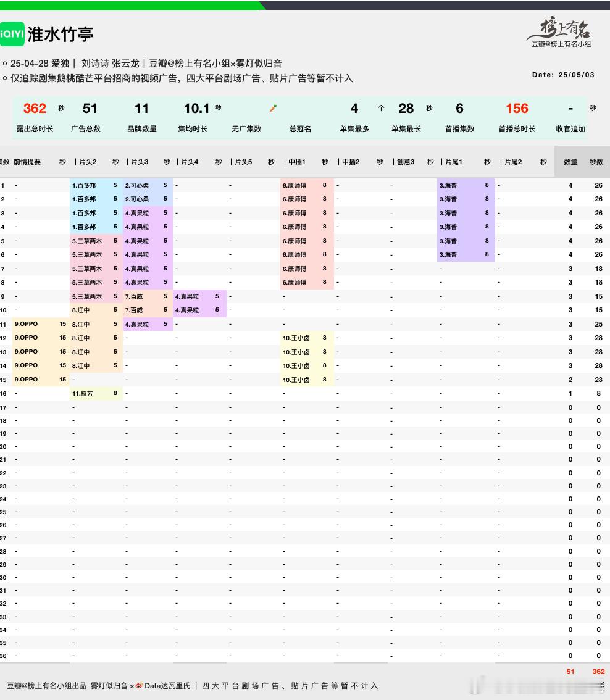Click the red 362 grand total in the footer

(x=598, y=672)
